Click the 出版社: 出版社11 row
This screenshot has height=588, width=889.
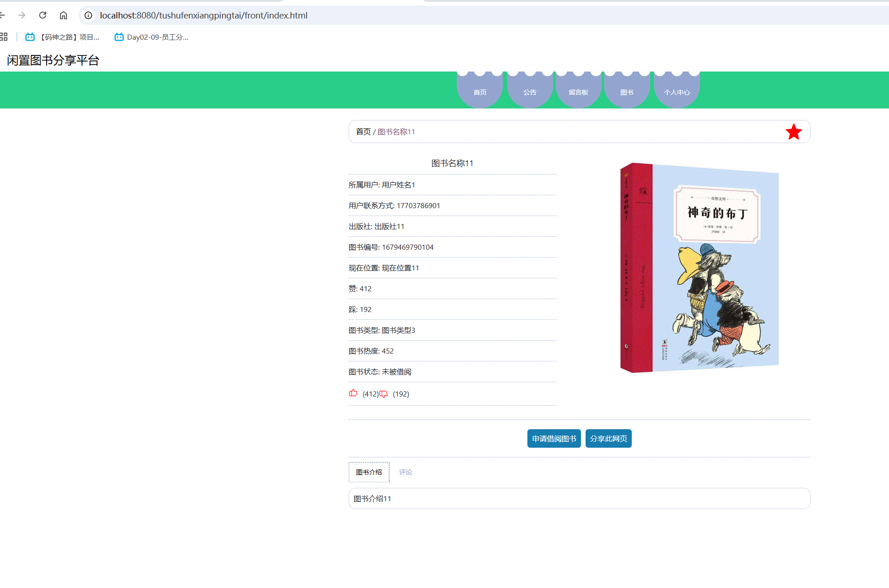(x=453, y=226)
